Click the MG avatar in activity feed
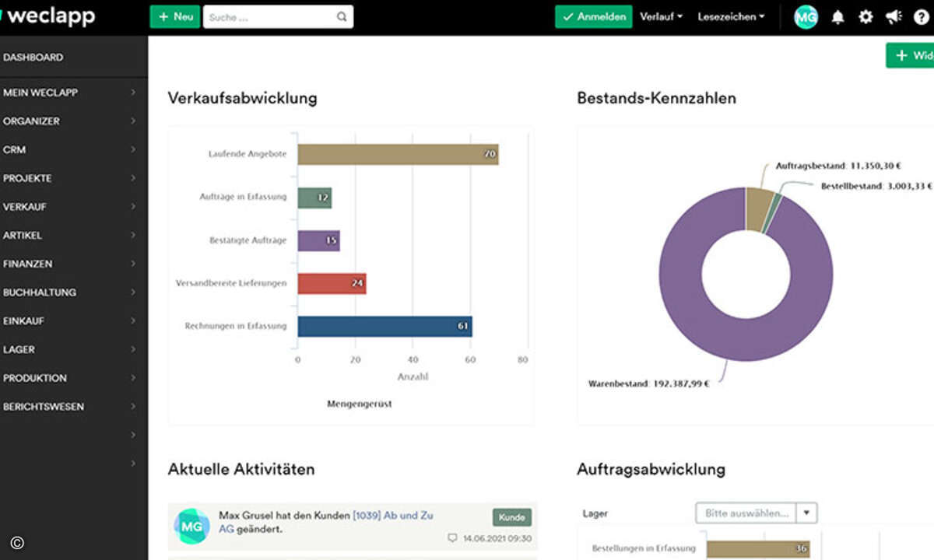The image size is (934, 560). [191, 526]
